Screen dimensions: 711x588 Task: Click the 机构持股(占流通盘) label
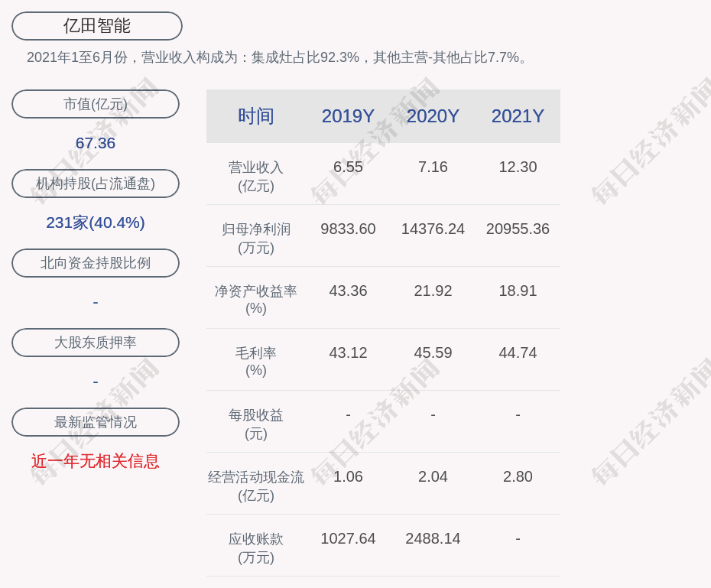coord(96,184)
